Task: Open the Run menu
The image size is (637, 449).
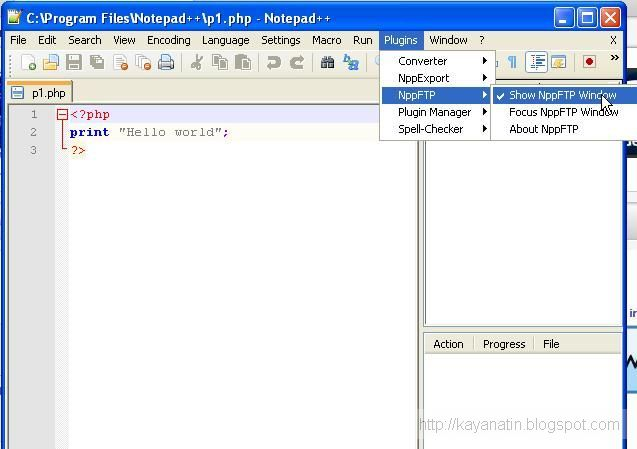Action: (x=362, y=40)
